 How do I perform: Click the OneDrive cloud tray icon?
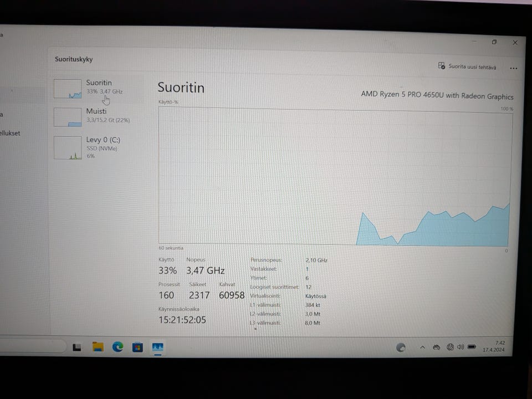437,347
